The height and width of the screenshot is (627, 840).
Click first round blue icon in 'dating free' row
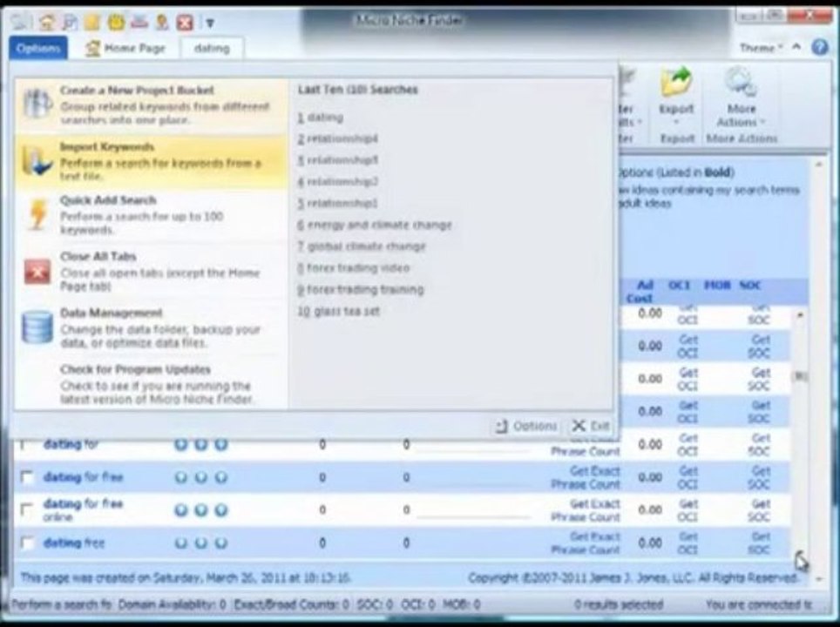181,543
